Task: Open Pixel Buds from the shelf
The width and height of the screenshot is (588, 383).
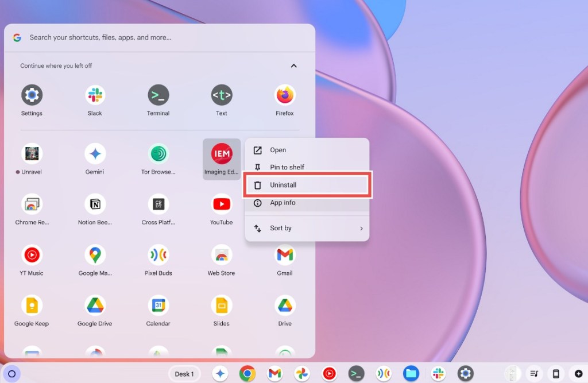Action: pyautogui.click(x=384, y=374)
